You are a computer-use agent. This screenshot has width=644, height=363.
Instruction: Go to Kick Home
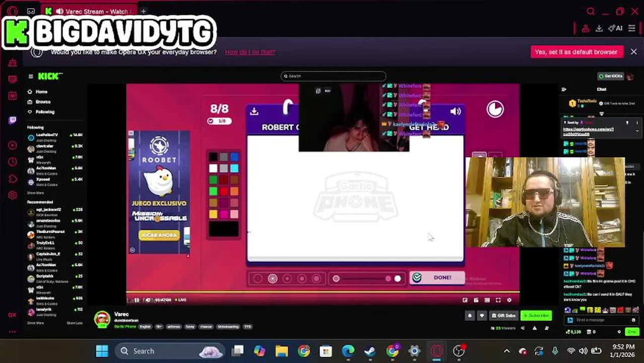coord(38,92)
